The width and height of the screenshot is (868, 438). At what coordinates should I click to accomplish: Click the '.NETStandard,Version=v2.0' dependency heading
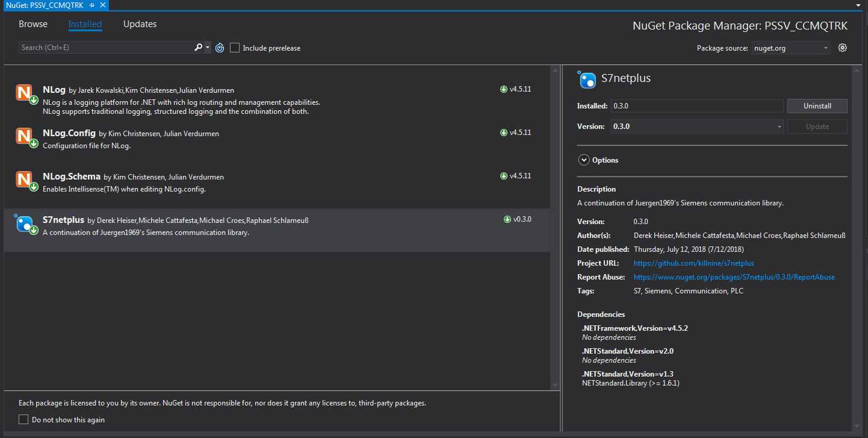[627, 351]
